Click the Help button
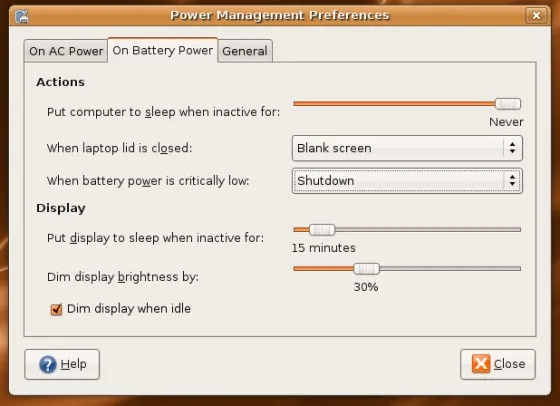This screenshot has width=560, height=406. pos(62,364)
